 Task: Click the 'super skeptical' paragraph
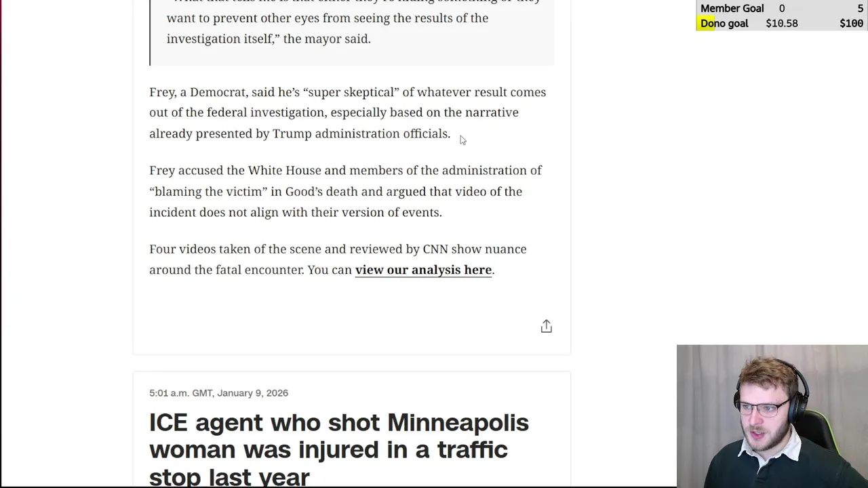tap(347, 113)
